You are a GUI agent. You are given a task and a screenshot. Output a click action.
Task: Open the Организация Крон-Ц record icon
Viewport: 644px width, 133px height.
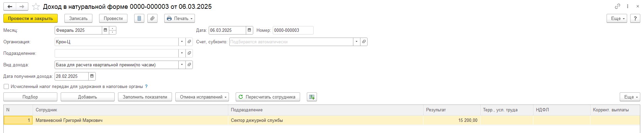pyautogui.click(x=189, y=42)
